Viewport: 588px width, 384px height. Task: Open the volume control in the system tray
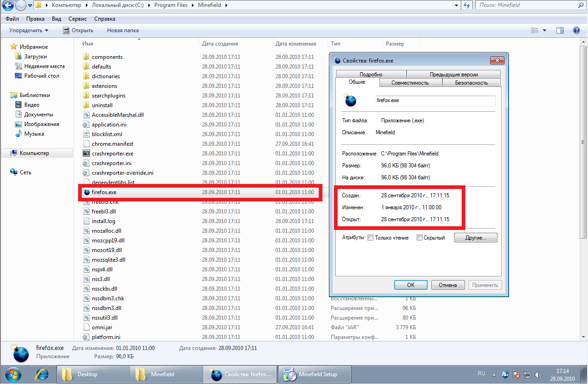[x=539, y=374]
